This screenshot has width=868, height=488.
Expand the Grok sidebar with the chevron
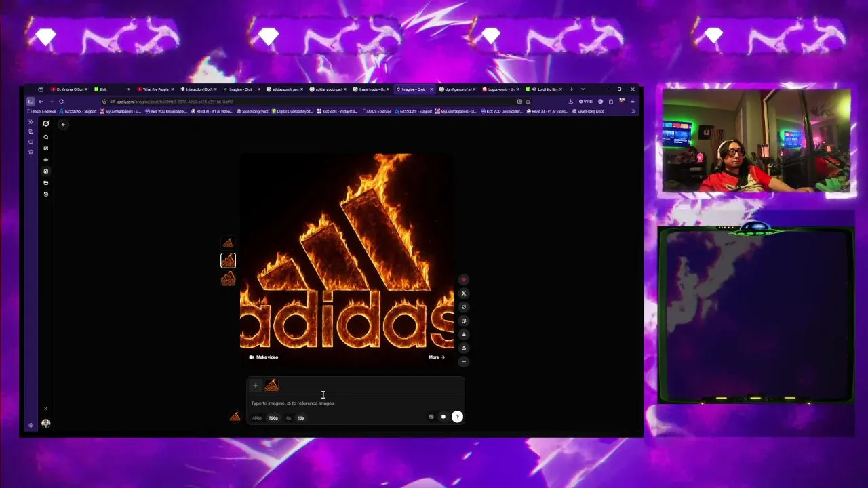[46, 409]
